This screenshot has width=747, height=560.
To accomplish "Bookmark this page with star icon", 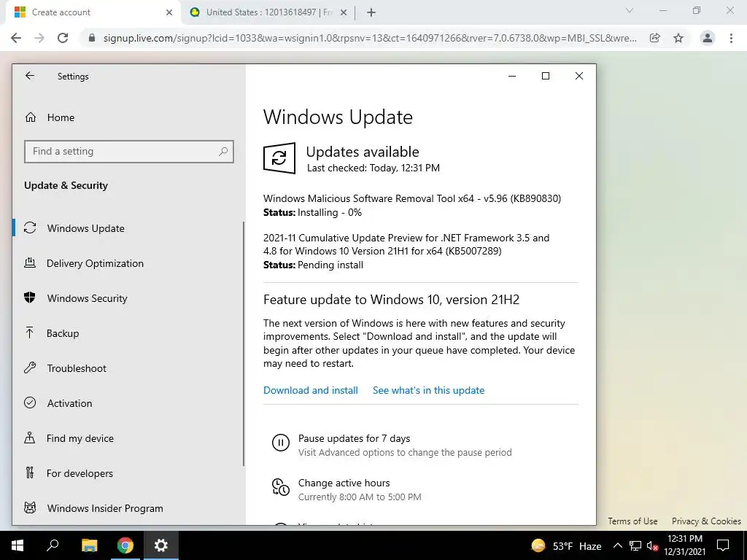I will 678,38.
